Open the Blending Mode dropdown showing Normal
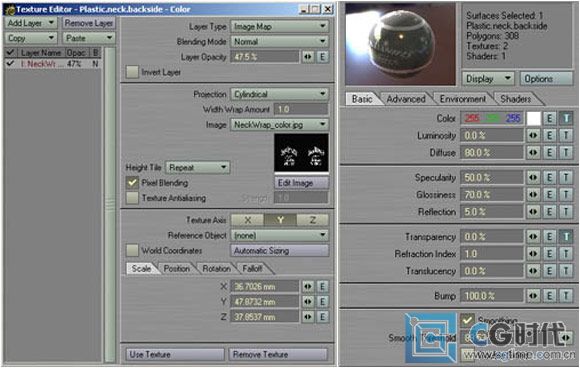 point(279,41)
